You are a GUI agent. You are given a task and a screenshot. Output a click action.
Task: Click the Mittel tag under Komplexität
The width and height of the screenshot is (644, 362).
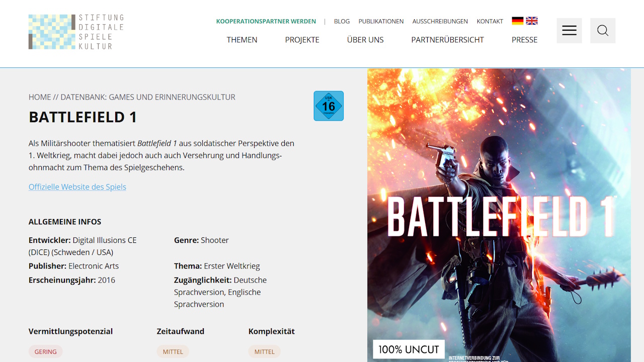pos(265,351)
